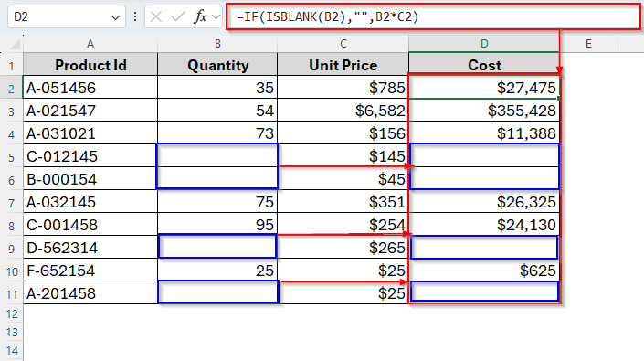Expand the Name Box dropdown arrow
The image size is (644, 361).
[115, 17]
